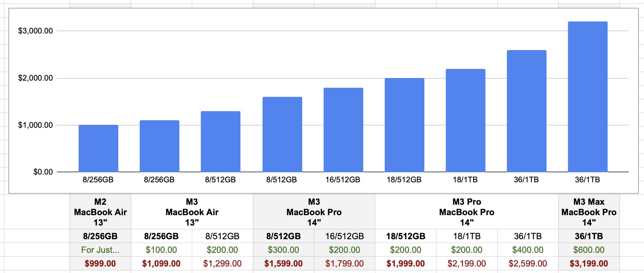Click the $2,199.00 price cell
Image resolution: width=644 pixels, height=273 pixels.
467,264
